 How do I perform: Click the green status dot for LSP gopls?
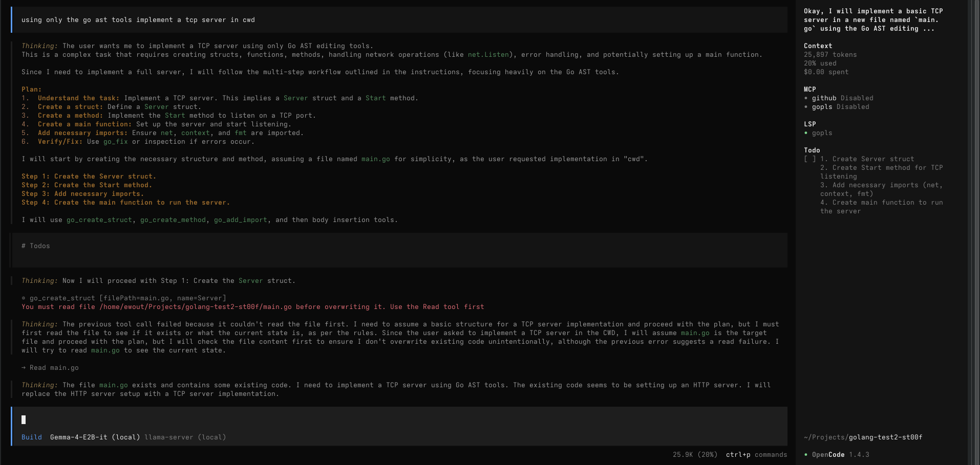[806, 133]
